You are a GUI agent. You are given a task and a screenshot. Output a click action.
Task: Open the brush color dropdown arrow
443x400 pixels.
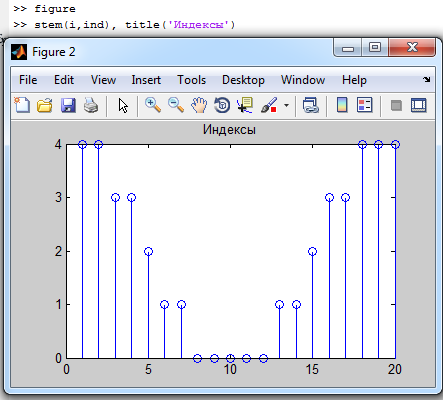click(286, 106)
